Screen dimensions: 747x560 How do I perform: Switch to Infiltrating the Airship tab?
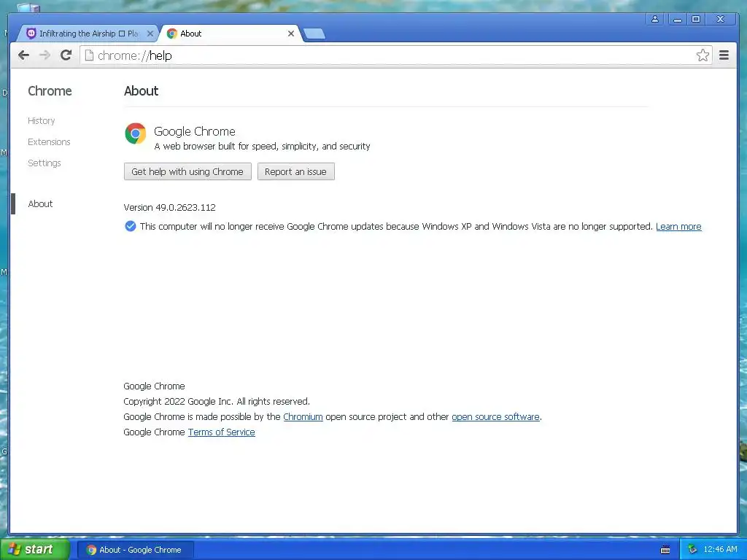click(x=88, y=34)
